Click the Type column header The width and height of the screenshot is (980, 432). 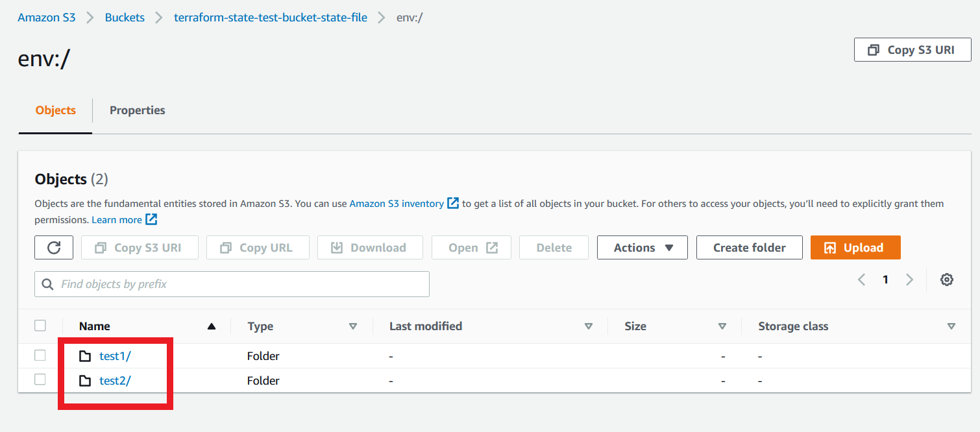(260, 326)
